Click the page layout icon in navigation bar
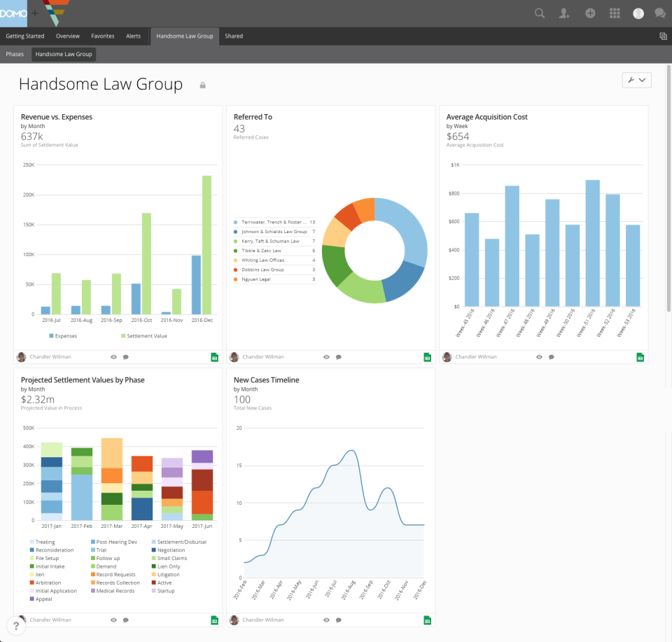 click(x=663, y=36)
